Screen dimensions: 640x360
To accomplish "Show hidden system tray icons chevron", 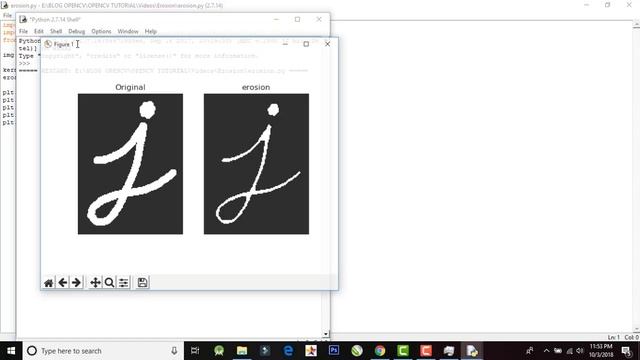I will (547, 351).
